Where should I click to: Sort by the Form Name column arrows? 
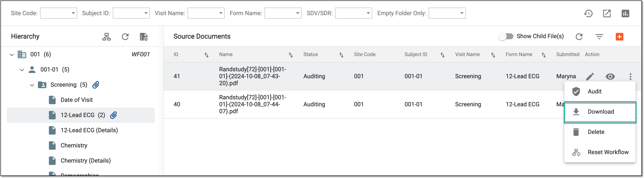(544, 55)
